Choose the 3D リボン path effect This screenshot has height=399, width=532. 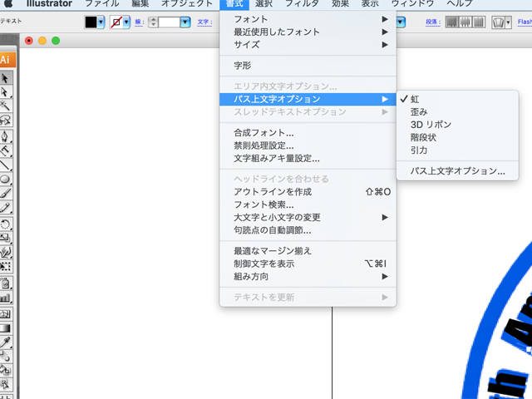pos(457,125)
